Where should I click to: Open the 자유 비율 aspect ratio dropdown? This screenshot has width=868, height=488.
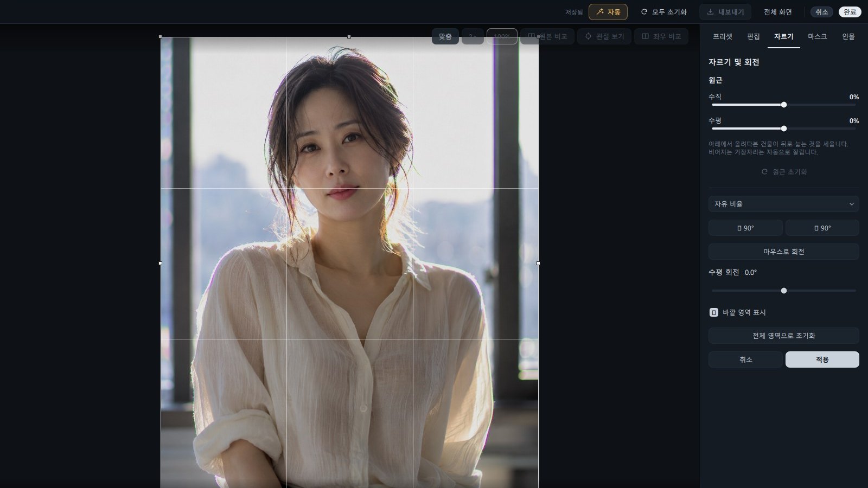click(x=783, y=204)
